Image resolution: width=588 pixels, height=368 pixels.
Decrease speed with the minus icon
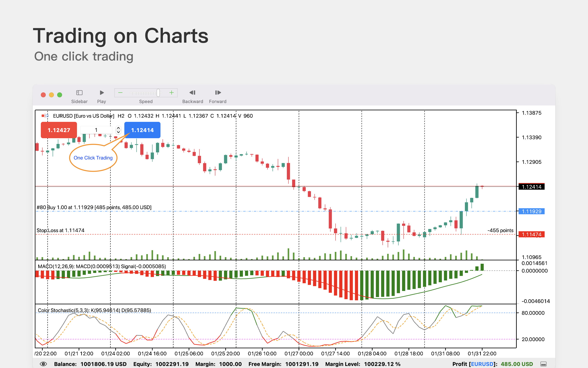120,93
